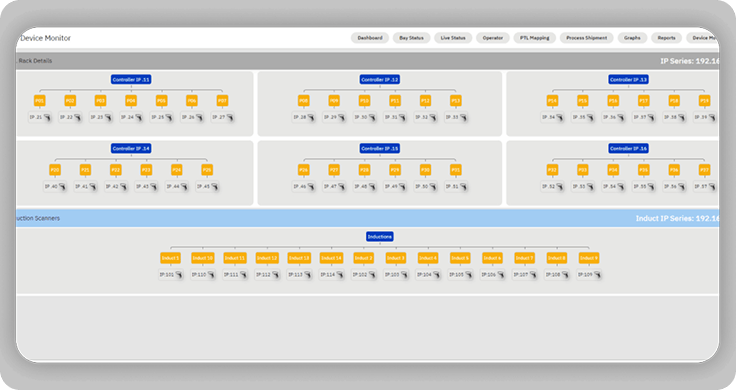
Task: Select the Controller IP .12 node
Action: 380,80
